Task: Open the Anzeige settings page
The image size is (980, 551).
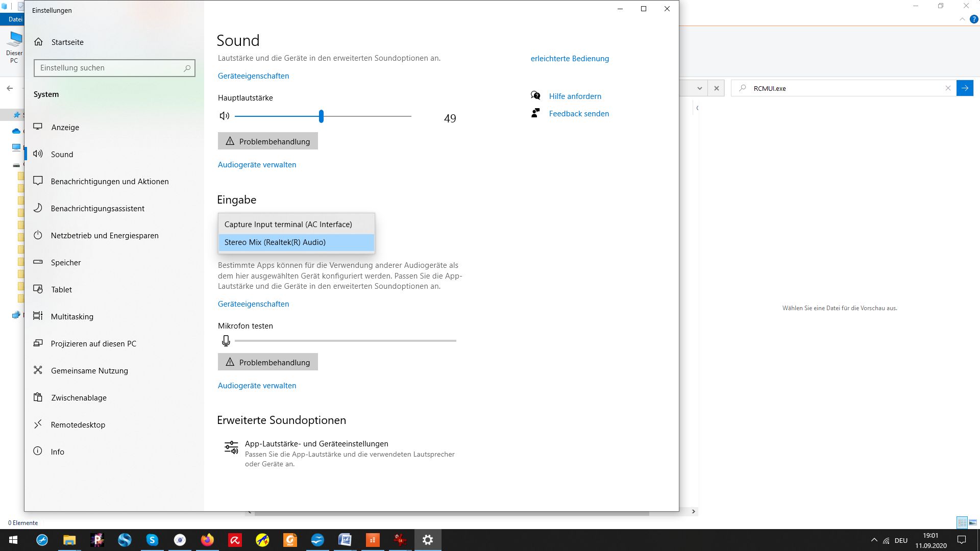Action: [65, 128]
